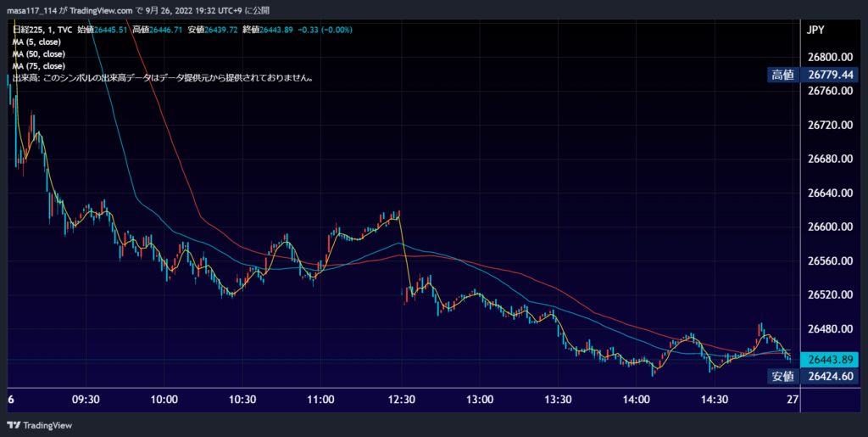Viewport: 868px width, 437px height.
Task: Click the 26640.00 price axis tick
Action: tap(831, 193)
